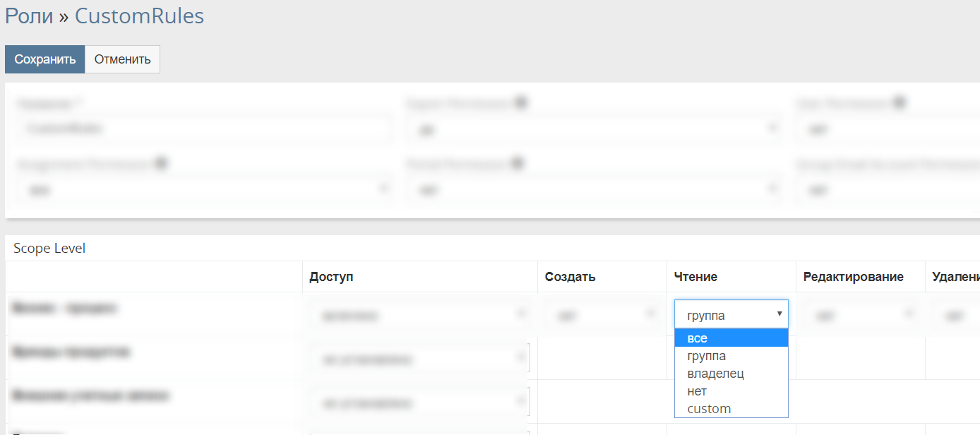Click info icon beside Portal Permission label
Screen dimensions: 980x435
518,163
